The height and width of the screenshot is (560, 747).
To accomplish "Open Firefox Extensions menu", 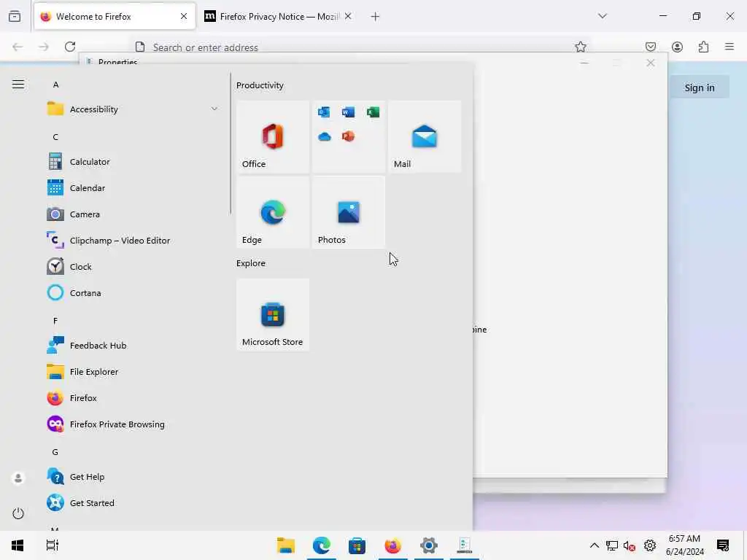I will click(703, 47).
